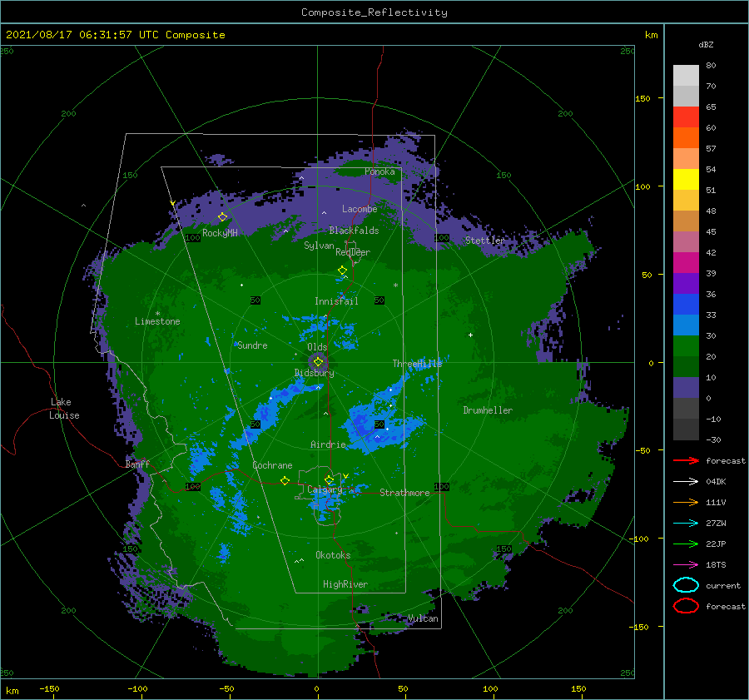The height and width of the screenshot is (700, 749).
Task: Click the Sylvan label on the map
Action: pyautogui.click(x=319, y=246)
